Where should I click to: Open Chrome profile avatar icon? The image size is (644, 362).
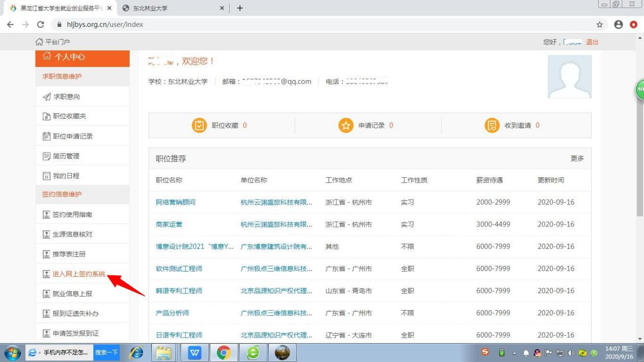click(x=618, y=24)
